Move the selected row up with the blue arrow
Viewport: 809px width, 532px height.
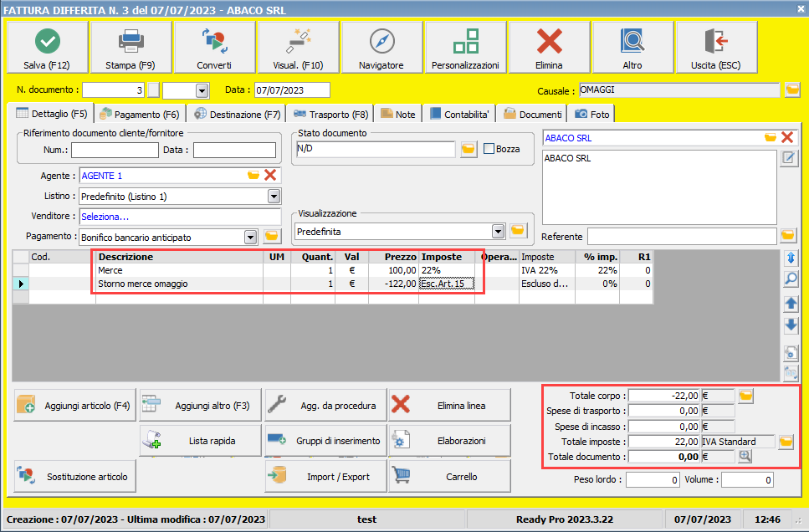pyautogui.click(x=791, y=304)
